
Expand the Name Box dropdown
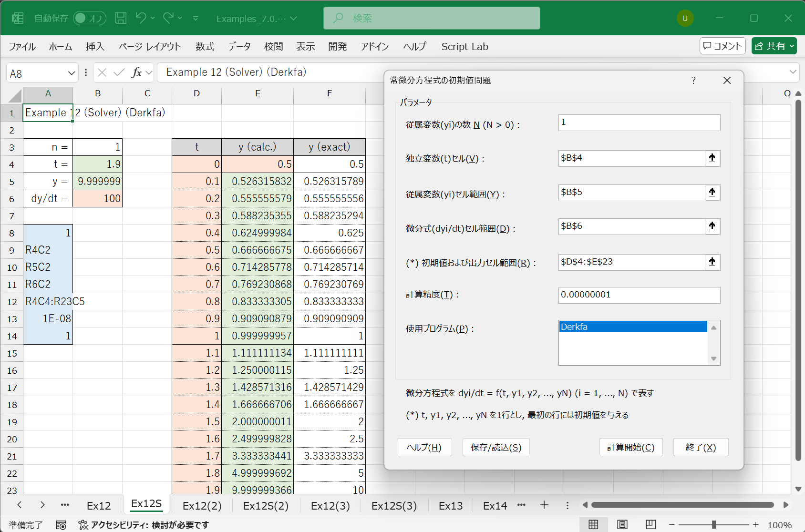pos(72,73)
